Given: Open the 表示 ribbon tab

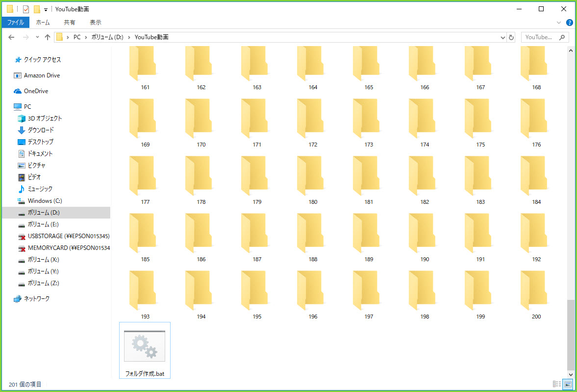Looking at the screenshot, I should [96, 23].
